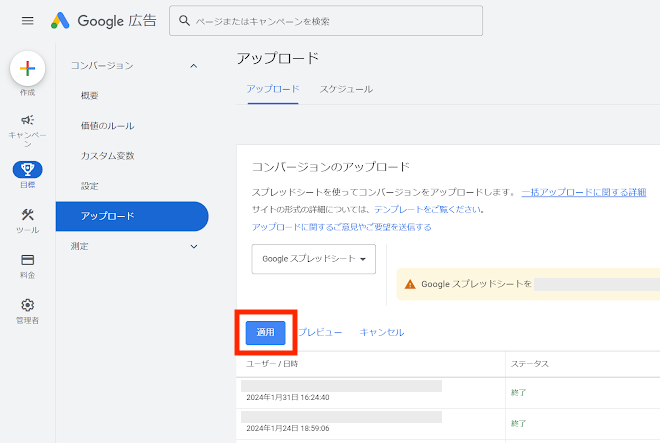Open ツール wrench icon
Screen dimensions: 660x443
(x=27, y=215)
